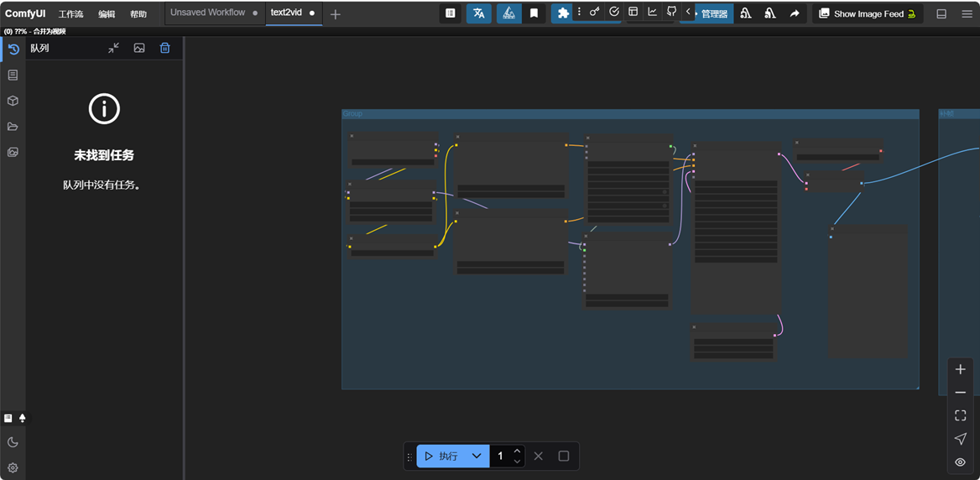
Task: Click the share arrow icon
Action: pyautogui.click(x=794, y=13)
